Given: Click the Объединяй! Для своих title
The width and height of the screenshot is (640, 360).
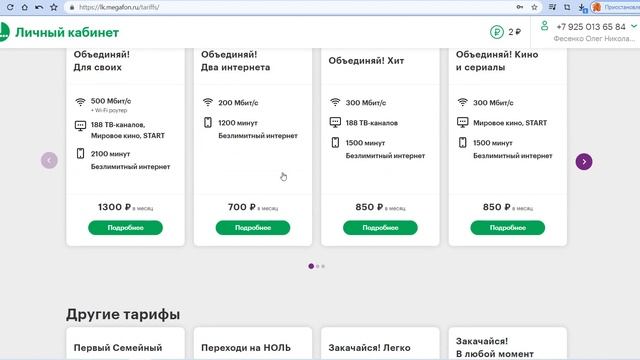Looking at the screenshot, I should pyautogui.click(x=102, y=61).
